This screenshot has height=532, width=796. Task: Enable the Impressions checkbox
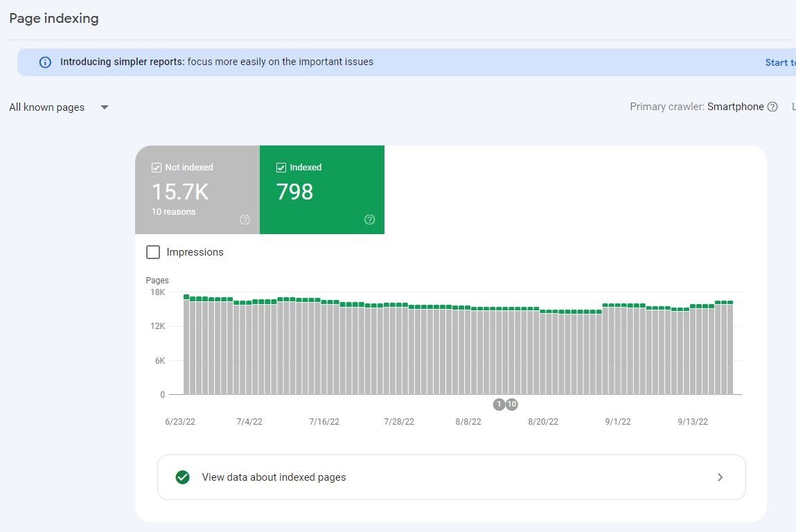pos(153,252)
